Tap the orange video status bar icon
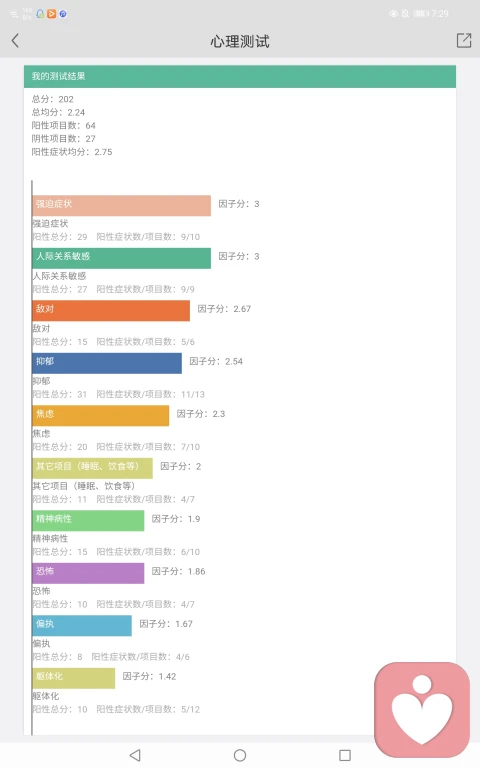Screen dimensions: 480x768 click(x=51, y=14)
